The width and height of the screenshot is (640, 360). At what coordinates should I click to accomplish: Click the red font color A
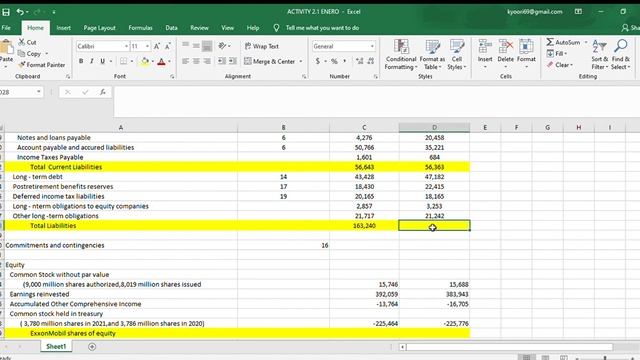tap(162, 61)
